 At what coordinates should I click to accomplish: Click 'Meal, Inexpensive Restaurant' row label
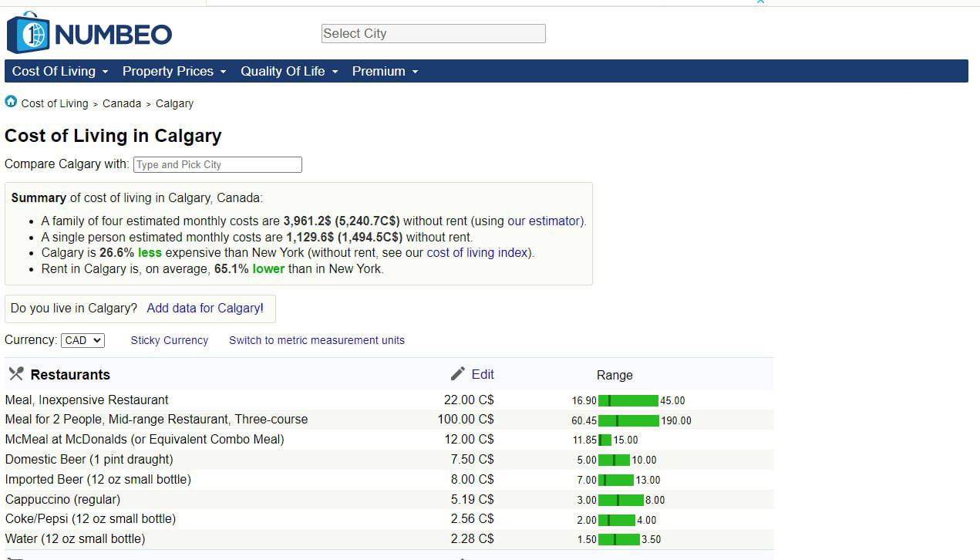coord(87,400)
